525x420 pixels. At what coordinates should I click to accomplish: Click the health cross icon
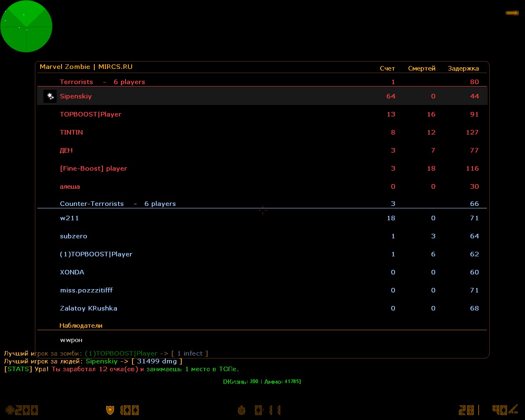pyautogui.click(x=10, y=410)
